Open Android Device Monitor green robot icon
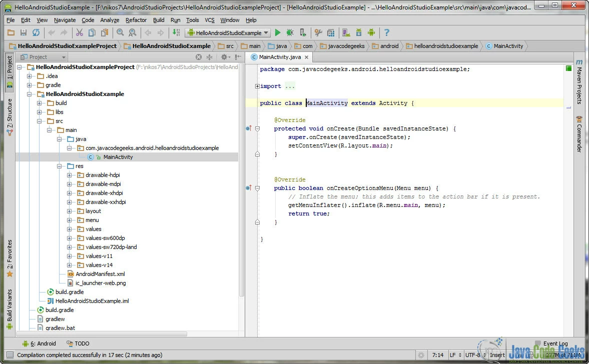589x364 pixels. click(x=371, y=32)
